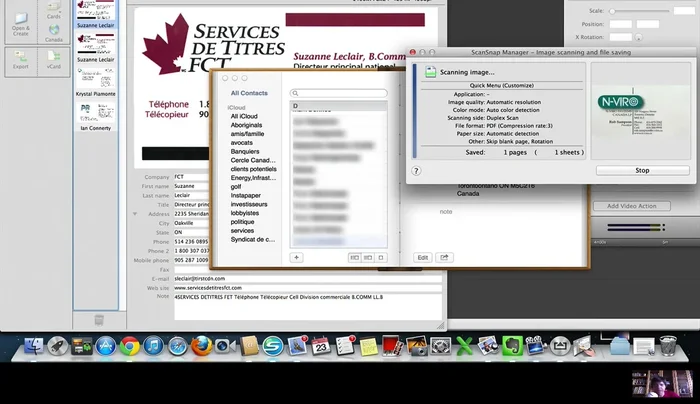Screen dimensions: 700x404
Task: Click the E-mail field
Action: (x=308, y=279)
